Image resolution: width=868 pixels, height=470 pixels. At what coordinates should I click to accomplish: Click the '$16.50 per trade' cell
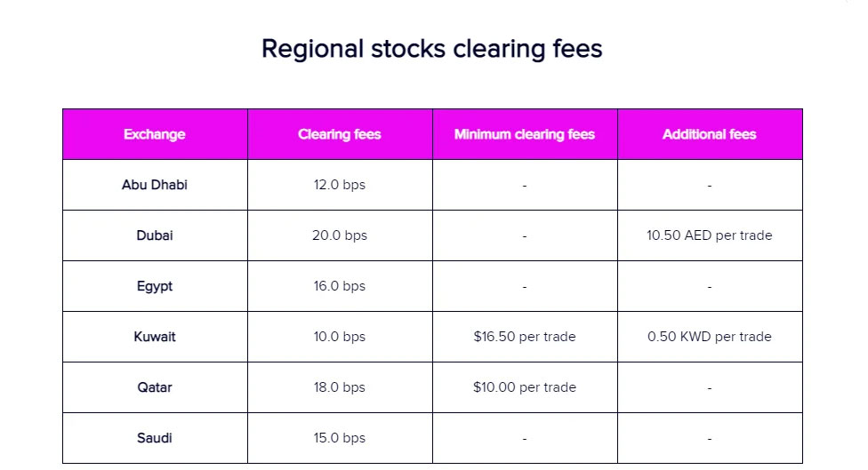[525, 337]
